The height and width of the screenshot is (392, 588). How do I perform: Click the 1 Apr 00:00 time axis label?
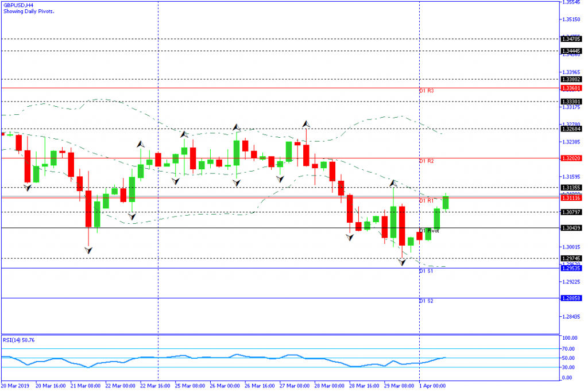click(432, 386)
